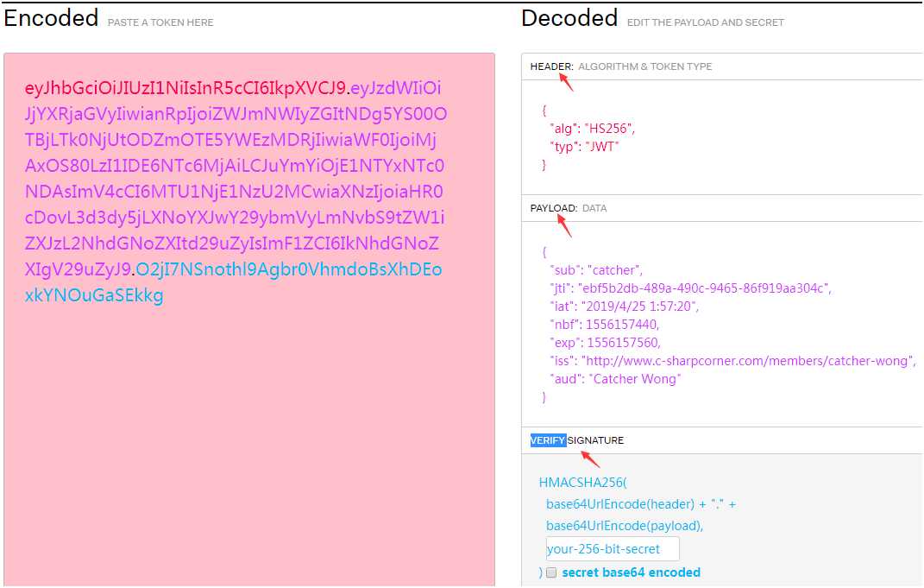
Task: Click the DATA label beside PAYLOAD
Action: click(594, 208)
